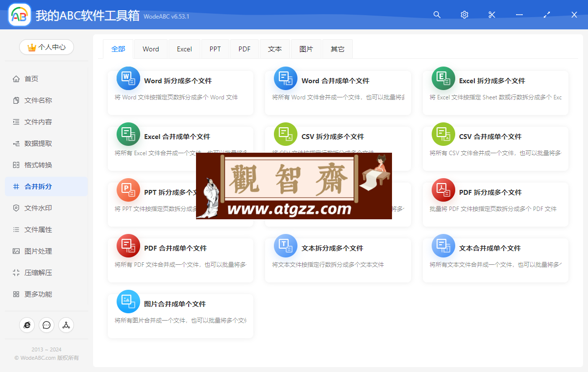Switch to the 文本 tab

(275, 49)
